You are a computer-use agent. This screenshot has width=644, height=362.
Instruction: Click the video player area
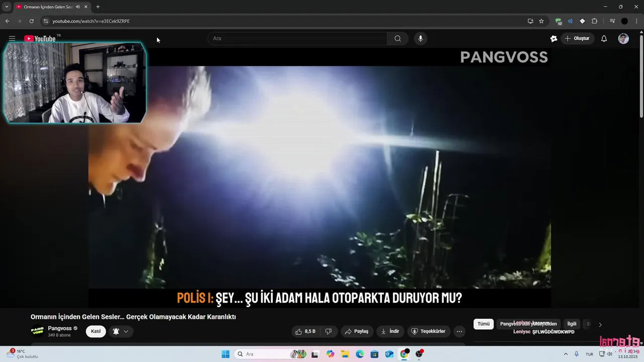click(x=319, y=177)
